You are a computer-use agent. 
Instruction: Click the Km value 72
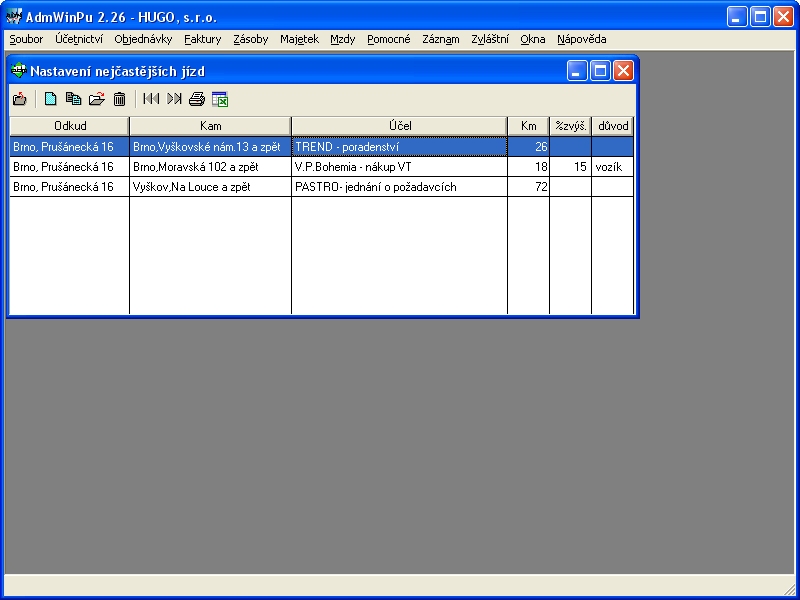click(529, 187)
